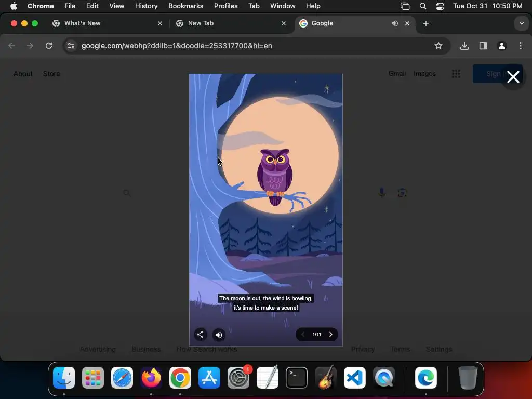Image resolution: width=532 pixels, height=399 pixels.
Task: Open the Trash from the dock
Action: (x=468, y=378)
